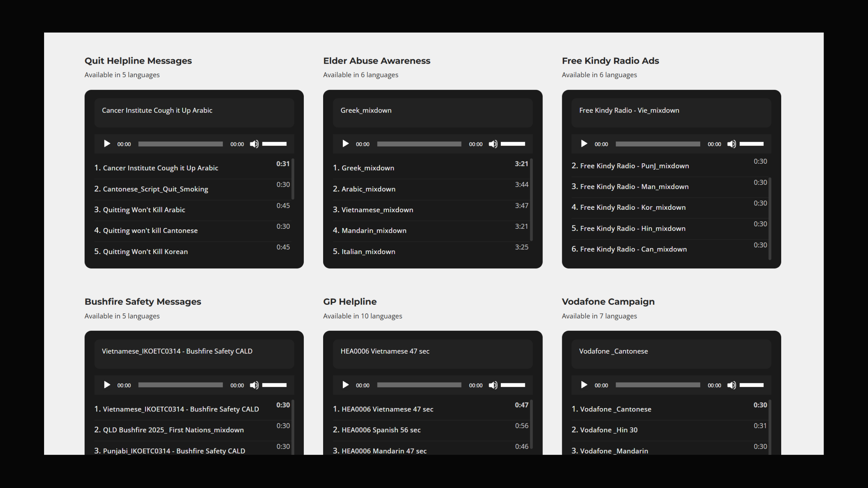Screen dimensions: 868x488
Task: Play the Bushfire Safety Messages track
Action: [107, 385]
